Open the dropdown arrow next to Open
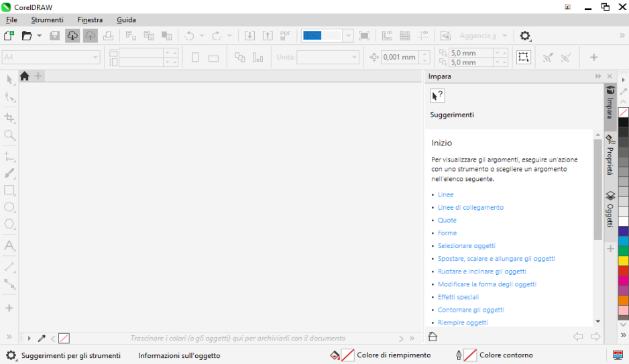Image resolution: width=629 pixels, height=364 pixels. 40,36
